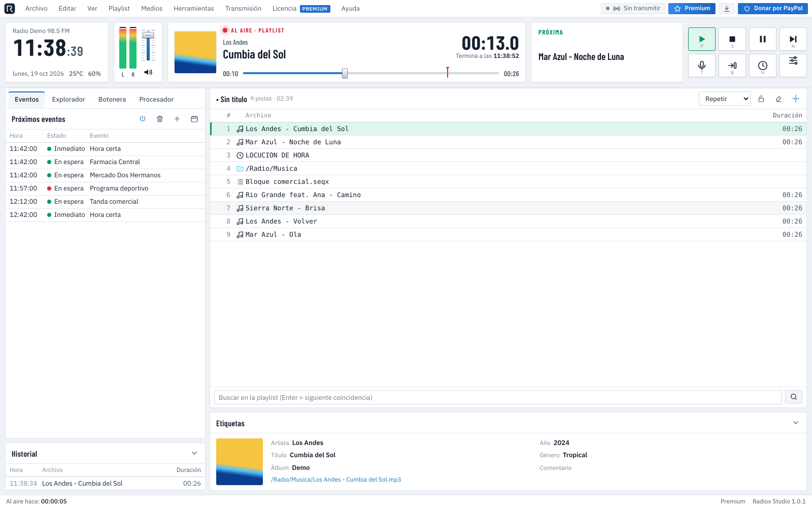Select the Procesador tab

point(156,100)
